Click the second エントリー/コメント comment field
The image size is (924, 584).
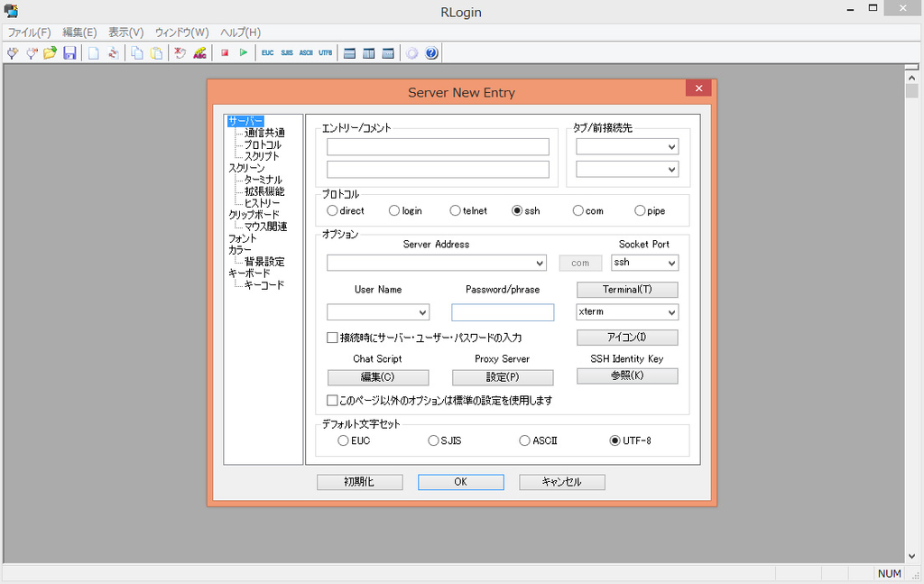click(438, 169)
